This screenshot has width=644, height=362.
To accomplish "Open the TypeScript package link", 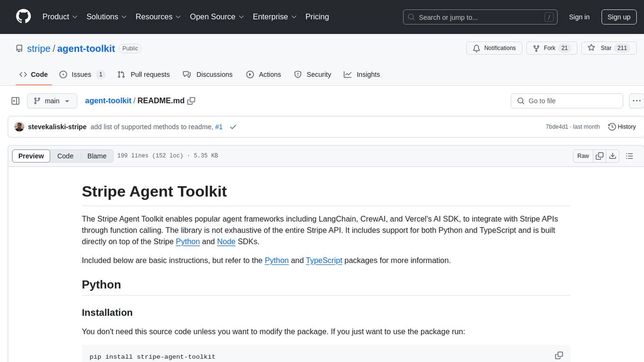I will click(324, 260).
